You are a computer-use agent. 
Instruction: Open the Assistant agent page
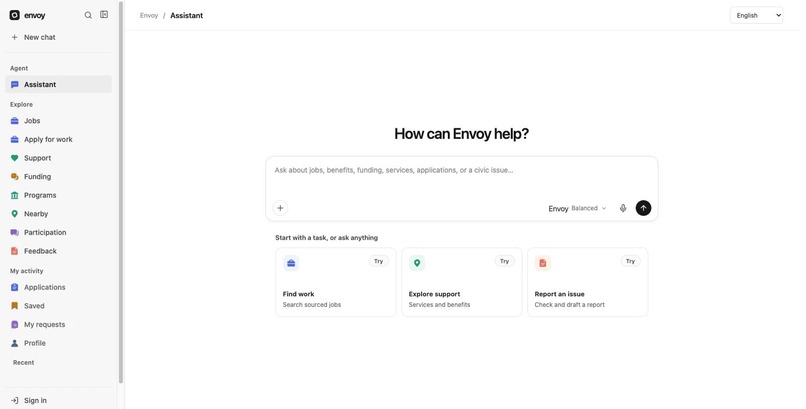point(59,84)
